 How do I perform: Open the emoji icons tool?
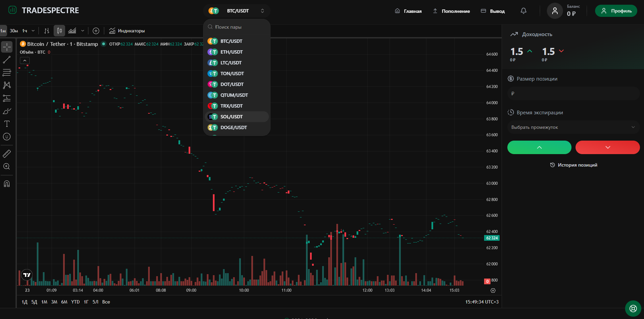tap(7, 137)
